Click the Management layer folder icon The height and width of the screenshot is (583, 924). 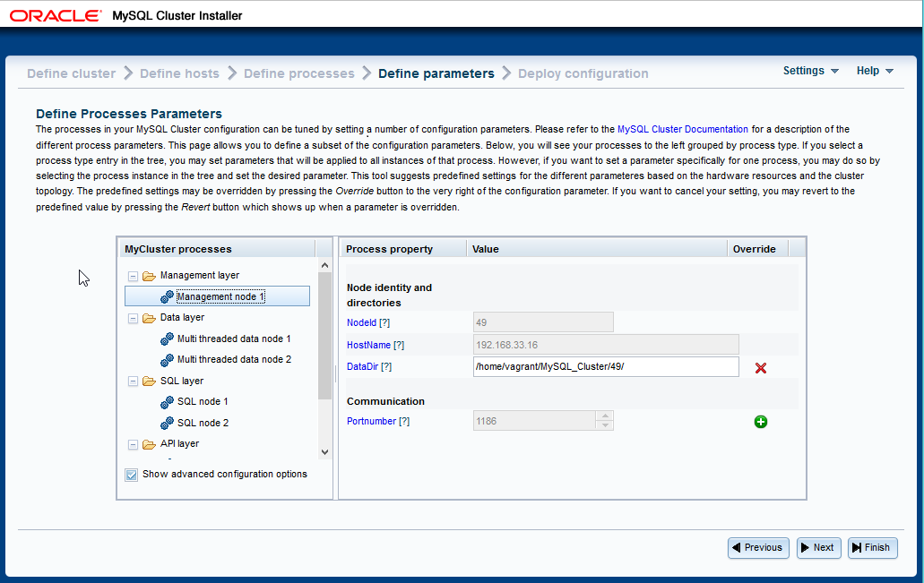tap(149, 276)
